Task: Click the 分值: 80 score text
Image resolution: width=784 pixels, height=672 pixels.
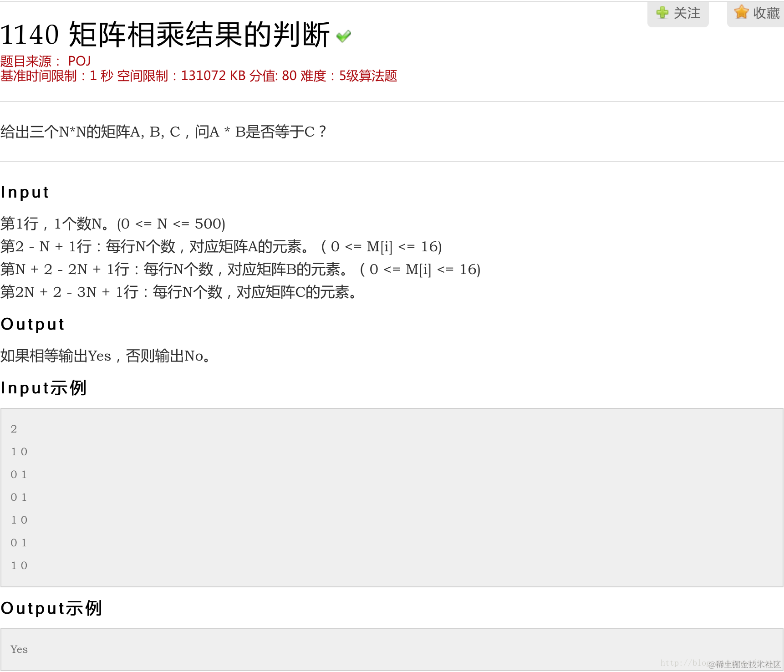Action: pyautogui.click(x=273, y=76)
